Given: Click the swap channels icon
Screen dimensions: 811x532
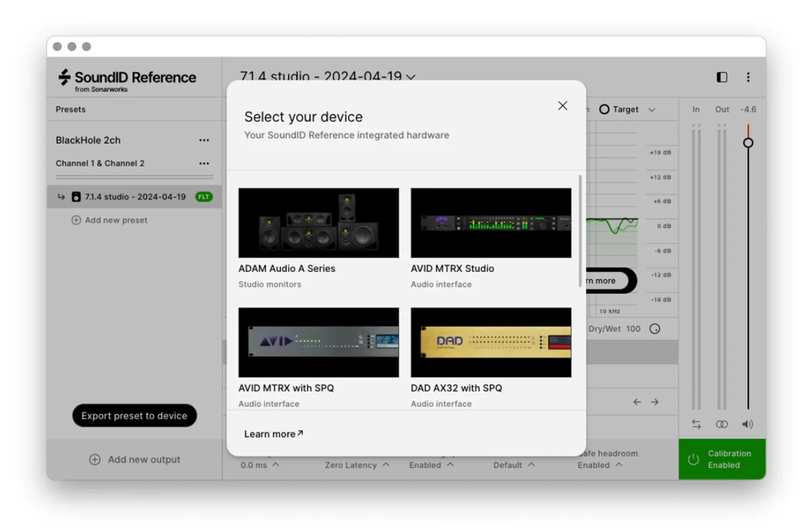Looking at the screenshot, I should (x=696, y=424).
